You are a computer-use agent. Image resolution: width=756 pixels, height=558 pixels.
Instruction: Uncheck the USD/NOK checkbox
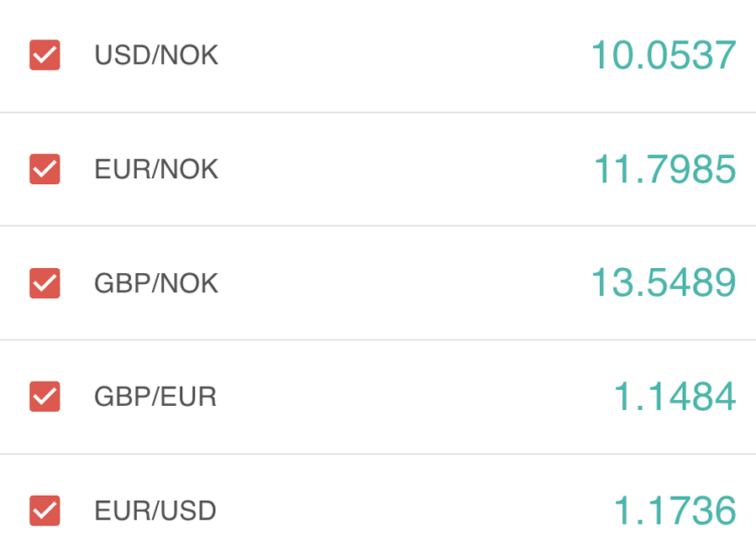(45, 55)
